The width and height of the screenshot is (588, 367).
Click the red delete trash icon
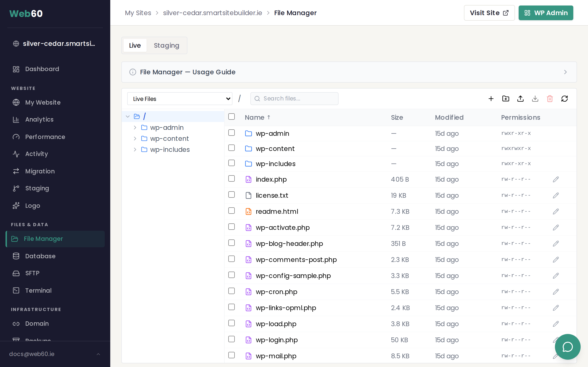pos(550,99)
